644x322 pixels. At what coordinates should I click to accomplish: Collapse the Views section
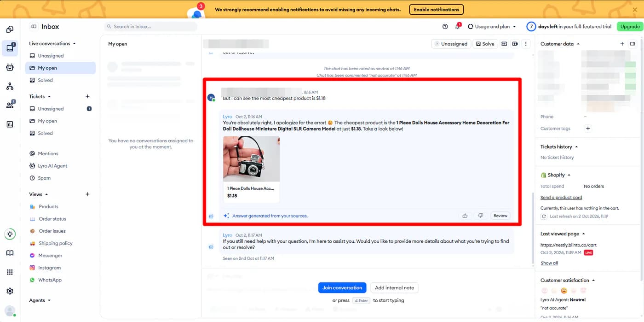[39, 194]
